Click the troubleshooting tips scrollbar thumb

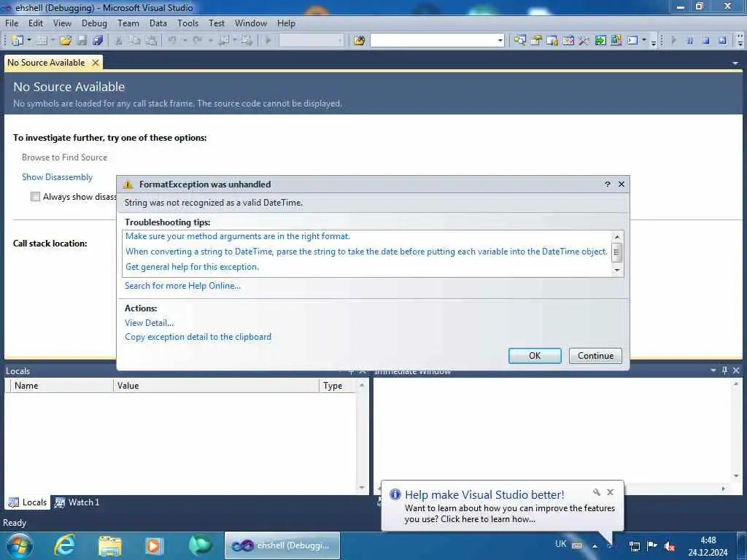pyautogui.click(x=616, y=252)
